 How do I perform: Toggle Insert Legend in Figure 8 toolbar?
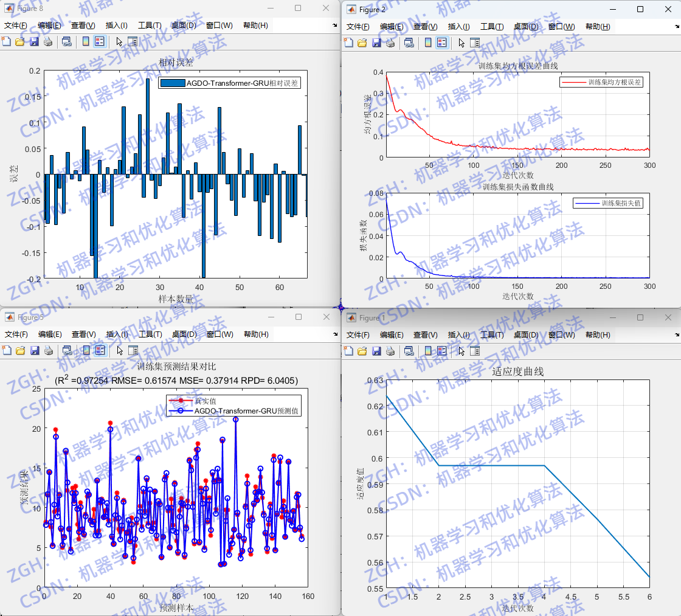[100, 42]
